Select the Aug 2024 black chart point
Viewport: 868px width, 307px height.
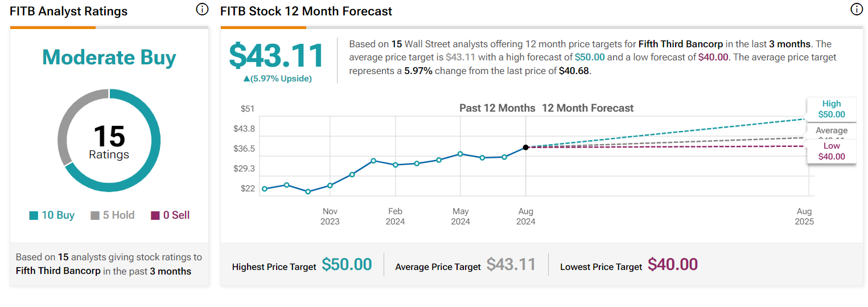pos(526,147)
